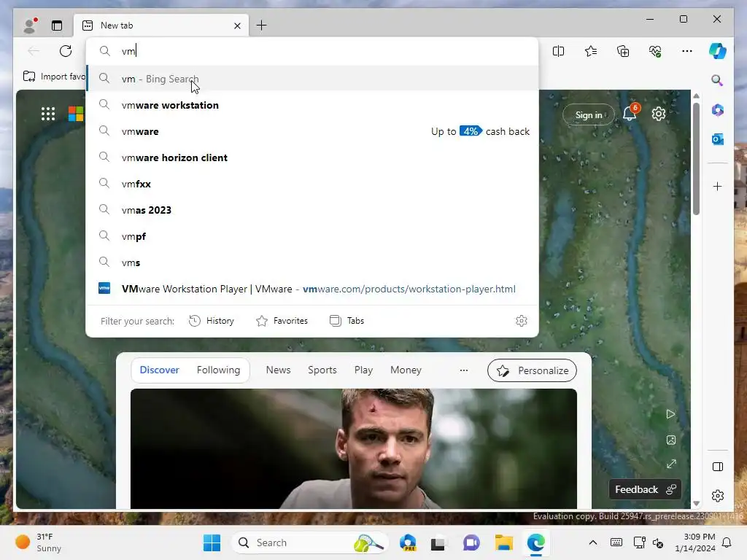Refresh the current page
The width and height of the screenshot is (747, 560).
coord(66,51)
